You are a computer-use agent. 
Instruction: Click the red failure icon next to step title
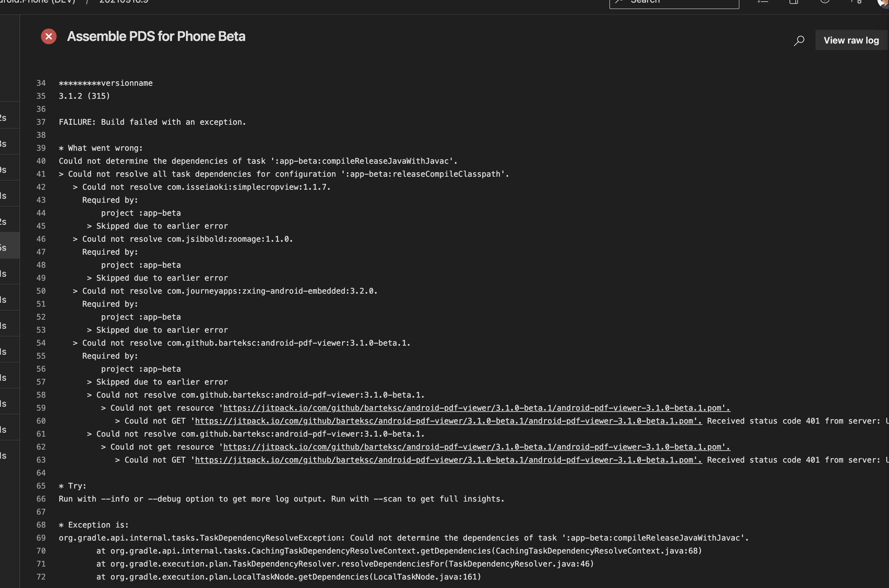48,36
